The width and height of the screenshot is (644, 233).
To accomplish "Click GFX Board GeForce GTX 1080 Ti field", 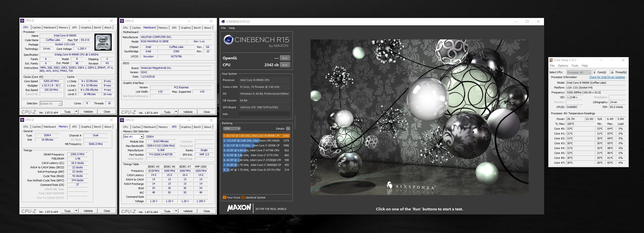I will (265, 108).
